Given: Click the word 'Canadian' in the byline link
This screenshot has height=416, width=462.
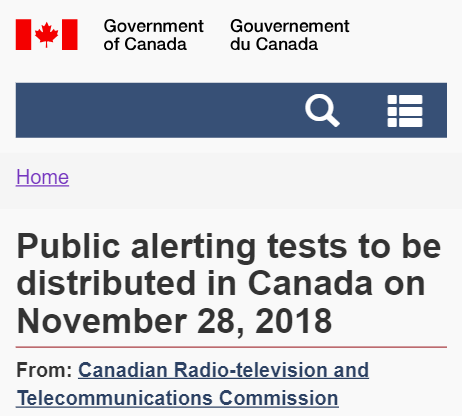Looking at the screenshot, I should click(123, 370).
